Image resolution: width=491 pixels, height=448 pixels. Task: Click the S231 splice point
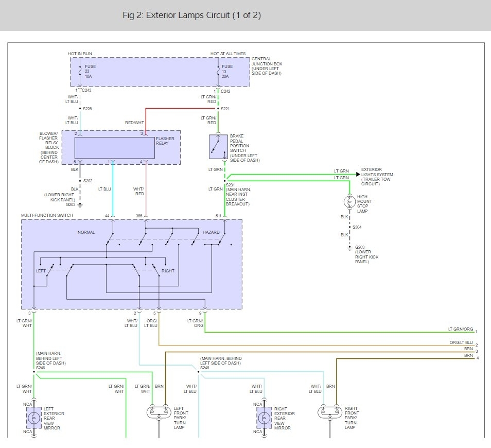225,181
